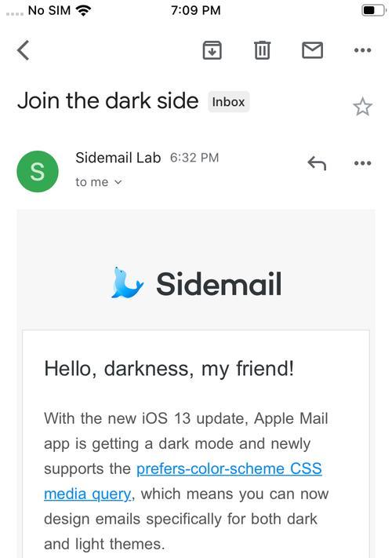The image size is (392, 558).
Task: Tap the Sidemail wordmark in the banner
Action: pyautogui.click(x=219, y=283)
